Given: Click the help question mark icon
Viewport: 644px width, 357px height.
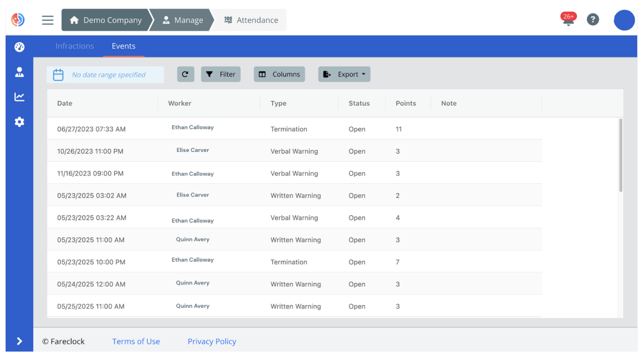Looking at the screenshot, I should [x=593, y=19].
